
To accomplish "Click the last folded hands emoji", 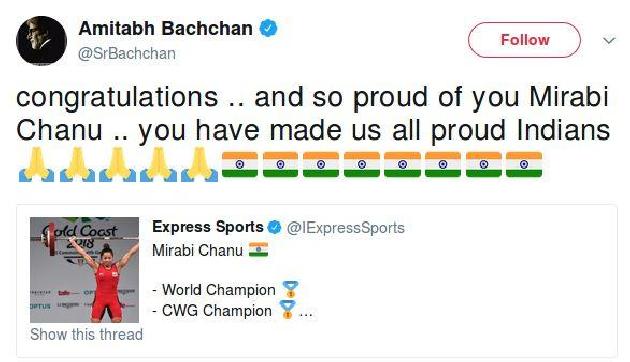I will (200, 164).
